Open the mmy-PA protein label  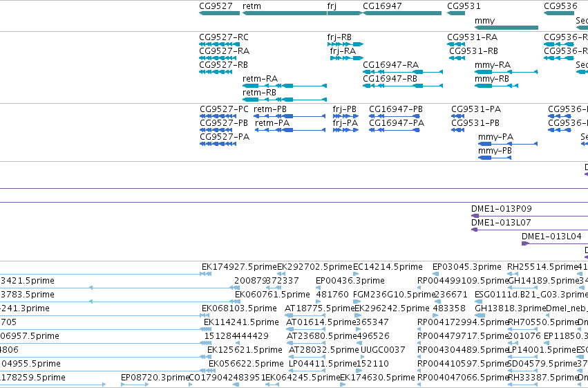click(495, 137)
